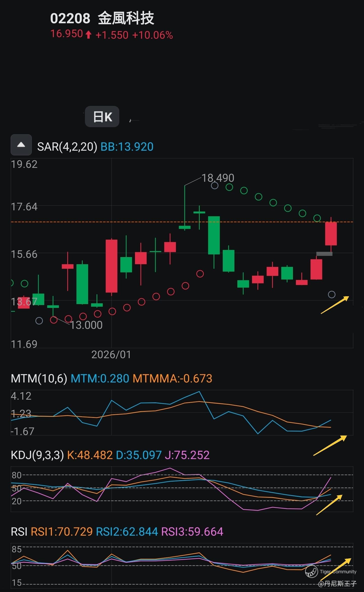The image size is (364, 592).
Task: Open the SAR(4,2,20) indicator settings
Action: 67,147
